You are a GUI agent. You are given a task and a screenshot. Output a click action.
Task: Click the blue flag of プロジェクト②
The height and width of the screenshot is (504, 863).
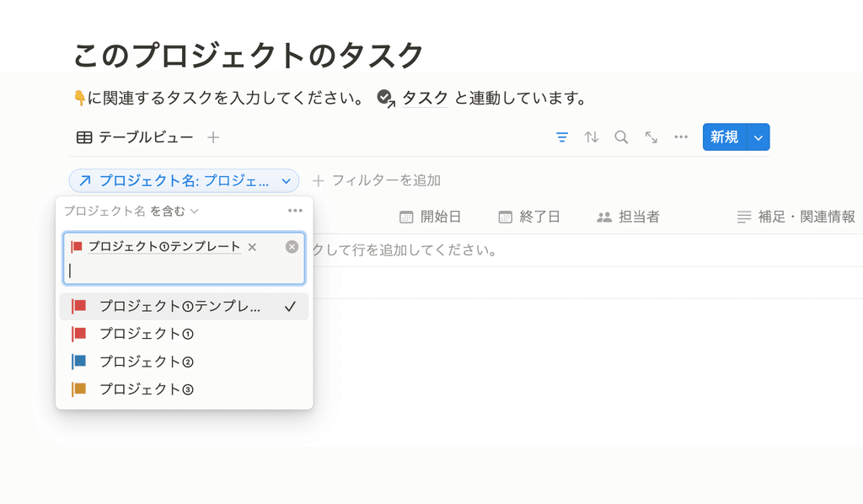pos(78,362)
